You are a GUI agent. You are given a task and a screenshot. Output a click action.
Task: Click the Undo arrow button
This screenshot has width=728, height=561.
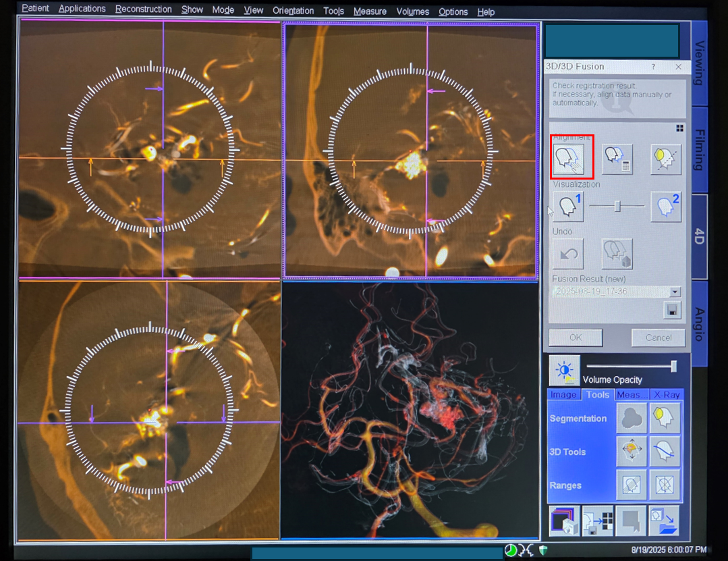[x=568, y=254]
